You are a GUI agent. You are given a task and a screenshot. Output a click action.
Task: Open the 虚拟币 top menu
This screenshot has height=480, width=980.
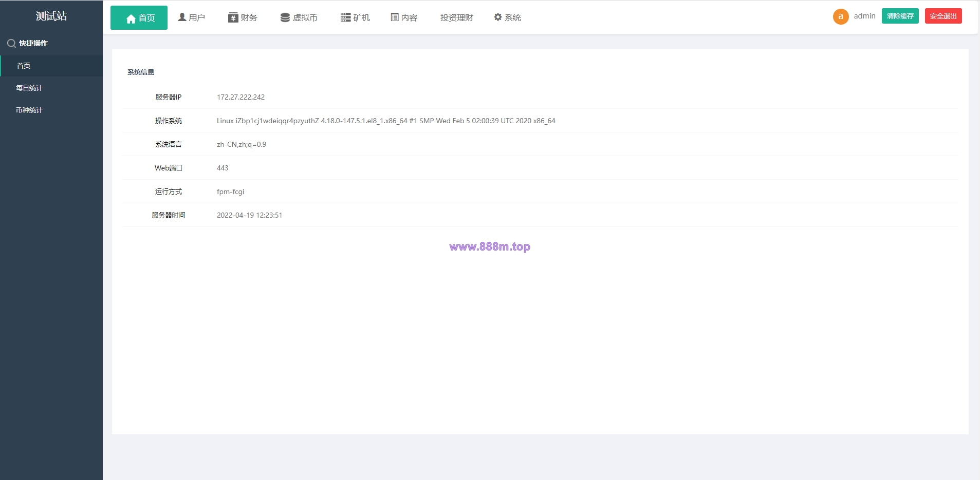click(x=299, y=17)
